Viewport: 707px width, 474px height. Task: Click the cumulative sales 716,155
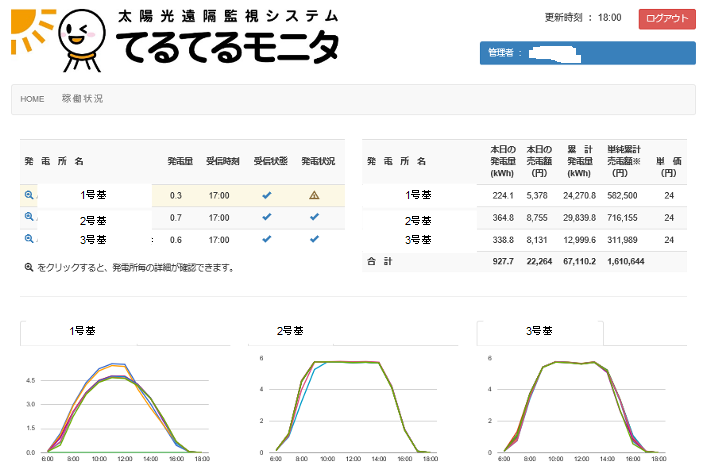pyautogui.click(x=622, y=218)
